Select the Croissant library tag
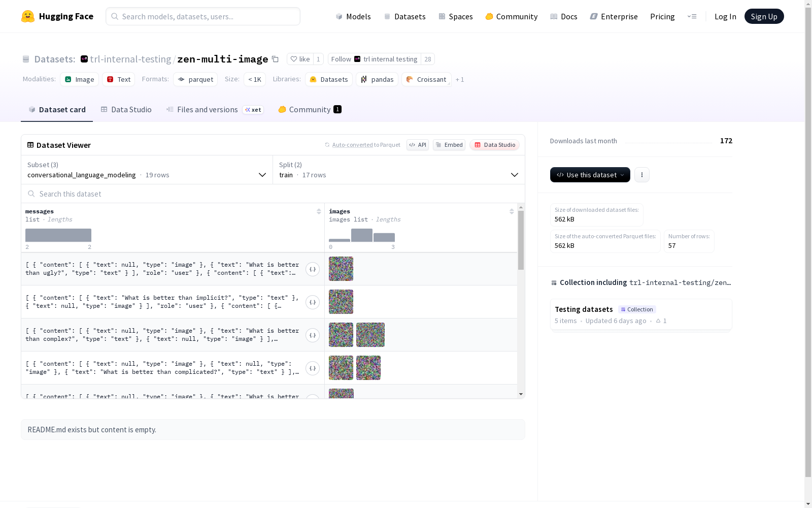This screenshot has width=812, height=508. pos(426,79)
